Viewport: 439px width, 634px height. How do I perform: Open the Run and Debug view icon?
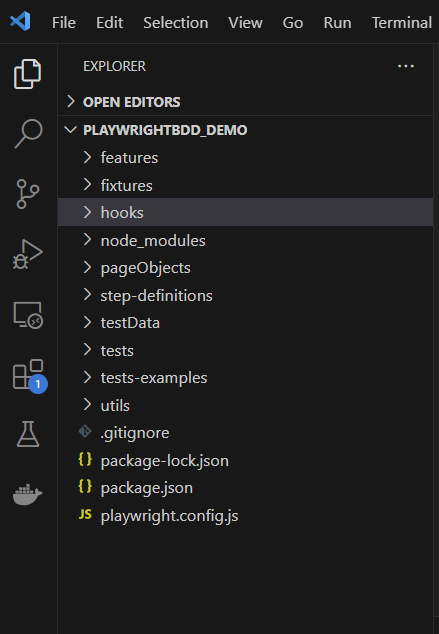click(x=27, y=254)
